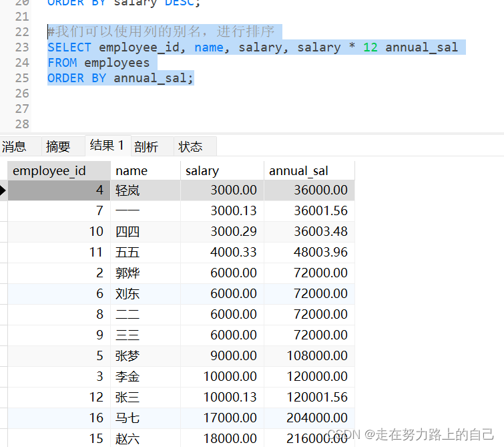
Task: Click the current row indicator arrow
Action: [3, 190]
